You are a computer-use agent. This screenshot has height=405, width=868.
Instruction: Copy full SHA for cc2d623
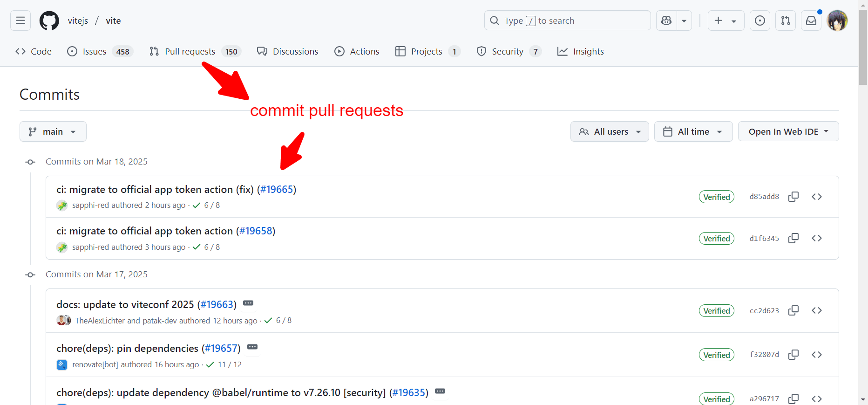click(x=793, y=310)
